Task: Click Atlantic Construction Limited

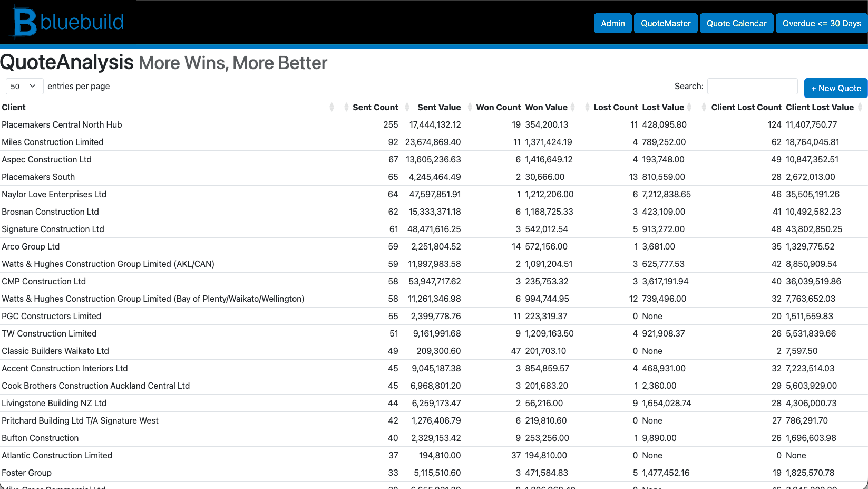Action: [x=57, y=455]
